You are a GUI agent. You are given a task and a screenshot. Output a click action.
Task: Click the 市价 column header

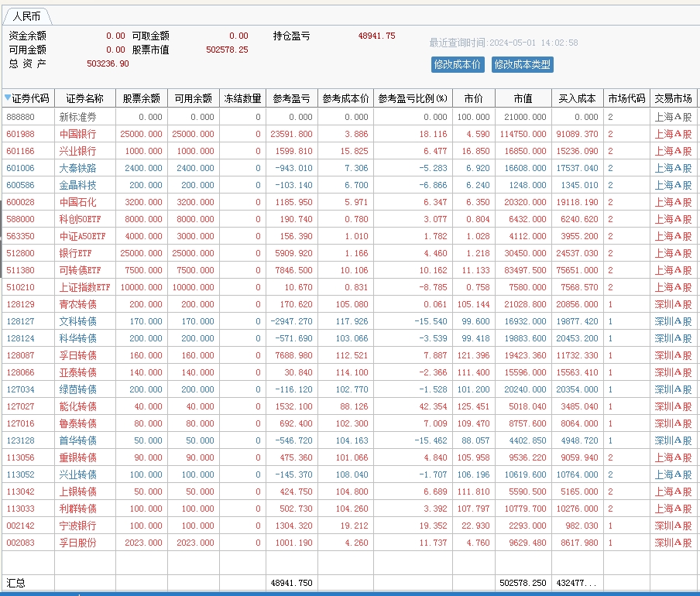coord(474,98)
